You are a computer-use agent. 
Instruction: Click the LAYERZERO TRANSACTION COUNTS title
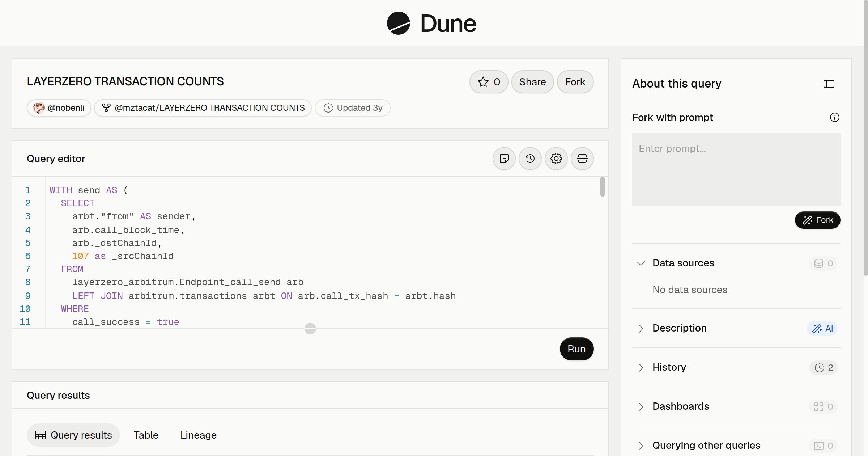(125, 81)
